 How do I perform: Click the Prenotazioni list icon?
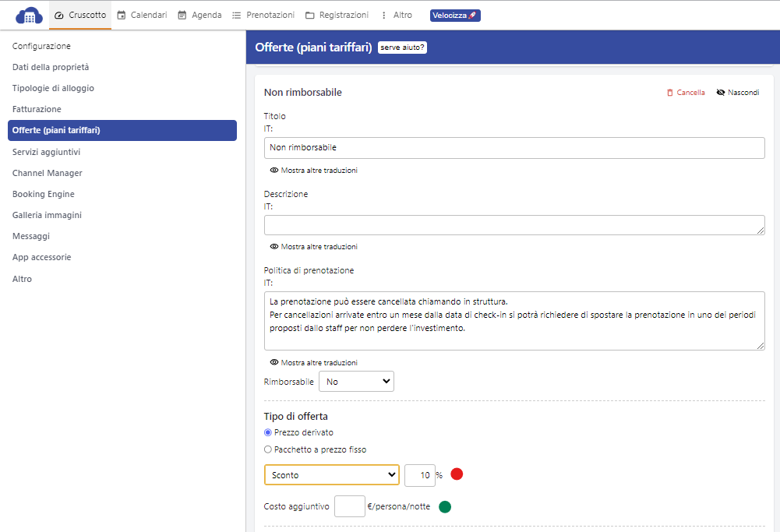237,15
